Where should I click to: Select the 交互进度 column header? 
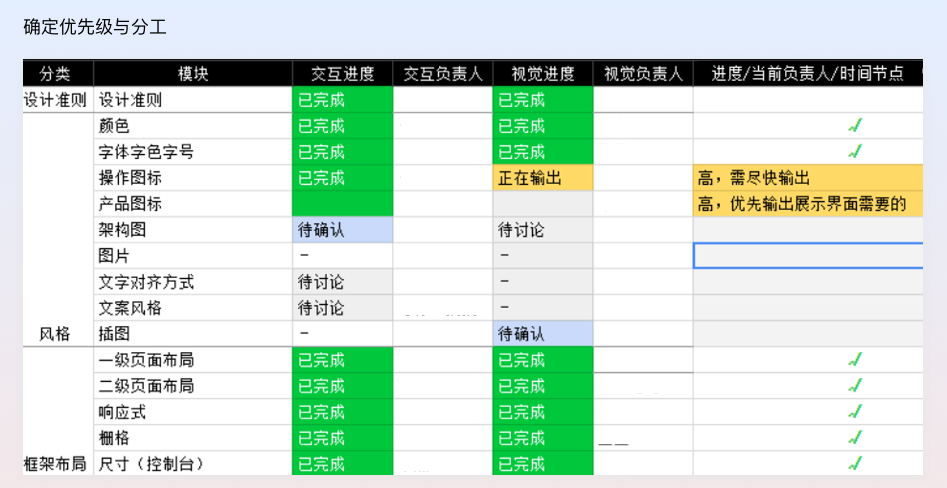pyautogui.click(x=342, y=73)
